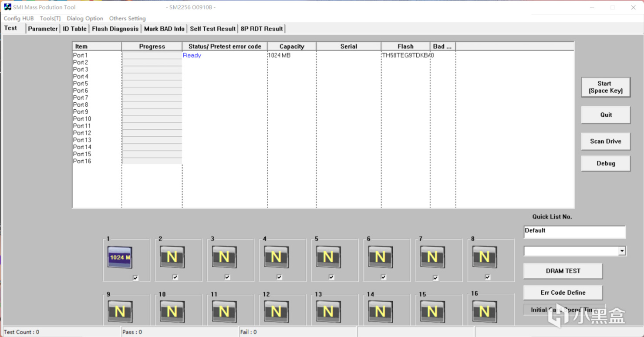
Task: Click the Err Code Define button
Action: (x=563, y=293)
